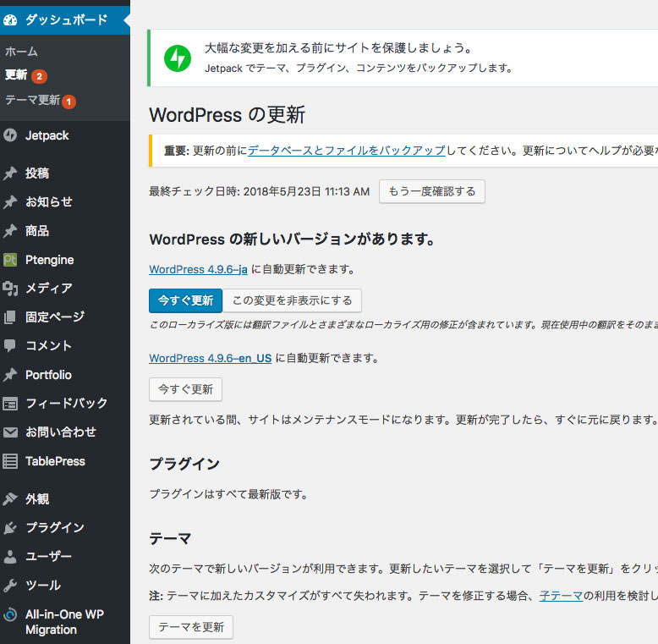The width and height of the screenshot is (658, 644).
Task: Click the envelope icon beside お問い合わせ
Action: (10, 432)
